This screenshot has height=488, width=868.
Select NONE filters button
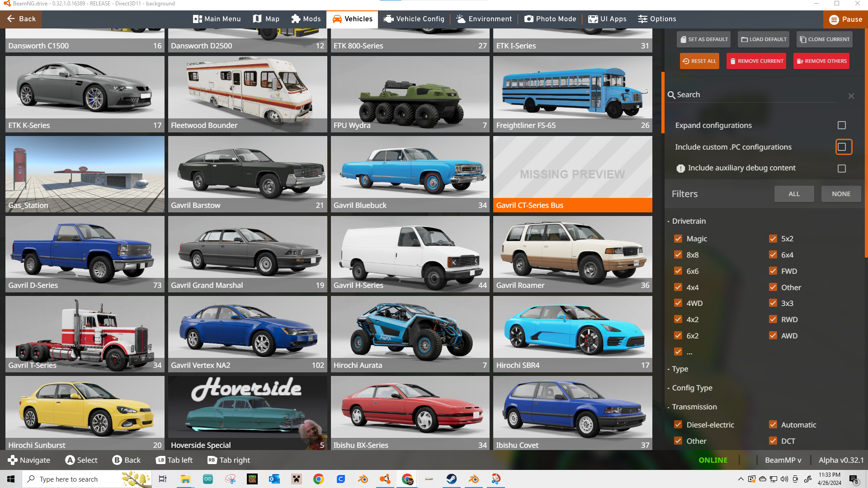click(841, 194)
